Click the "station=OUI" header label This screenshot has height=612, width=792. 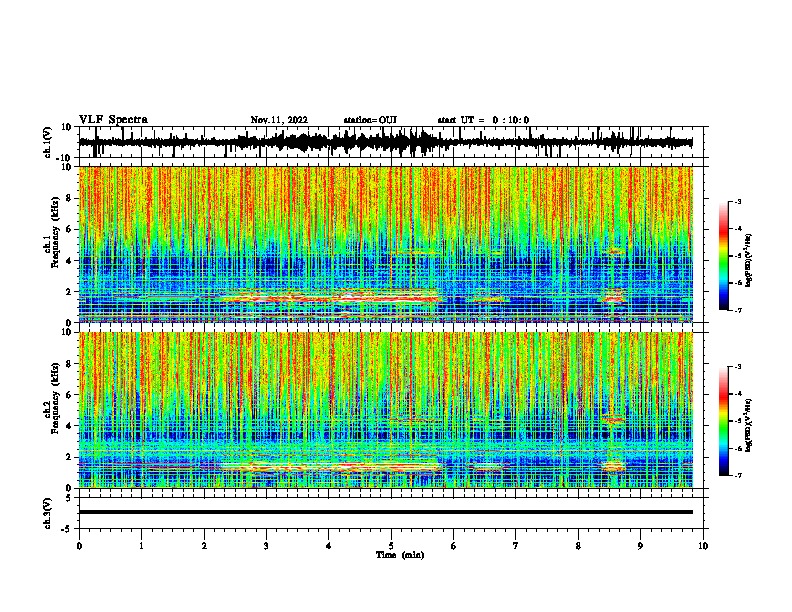(370, 120)
